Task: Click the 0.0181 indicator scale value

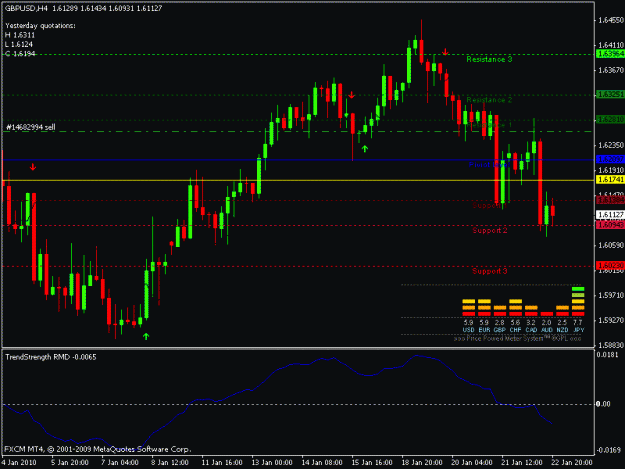Action: click(x=608, y=355)
